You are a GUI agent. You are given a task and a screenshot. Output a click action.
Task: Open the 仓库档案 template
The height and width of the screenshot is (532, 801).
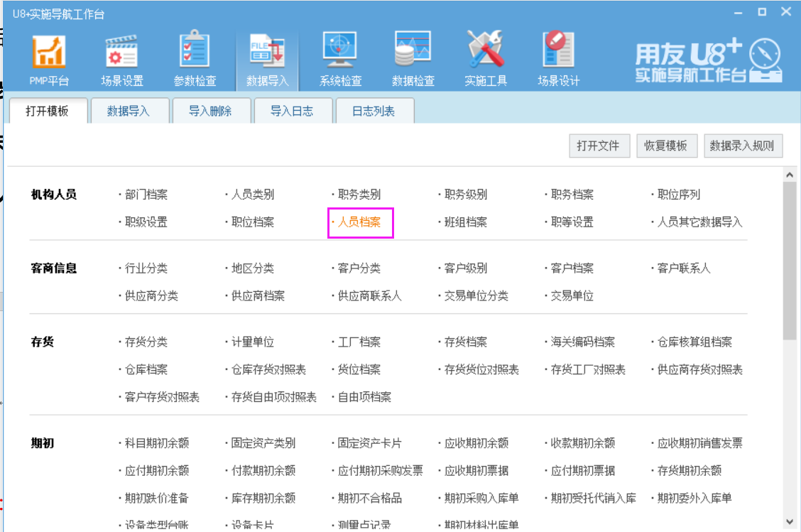coord(146,369)
